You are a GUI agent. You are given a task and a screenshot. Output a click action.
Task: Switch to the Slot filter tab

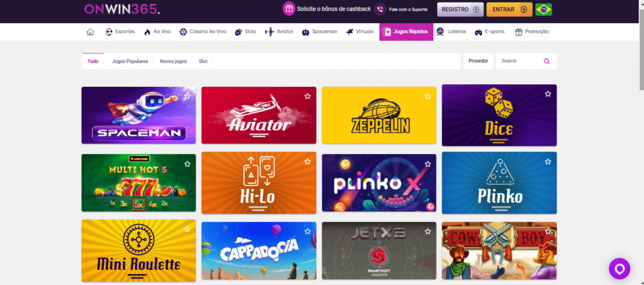[203, 61]
